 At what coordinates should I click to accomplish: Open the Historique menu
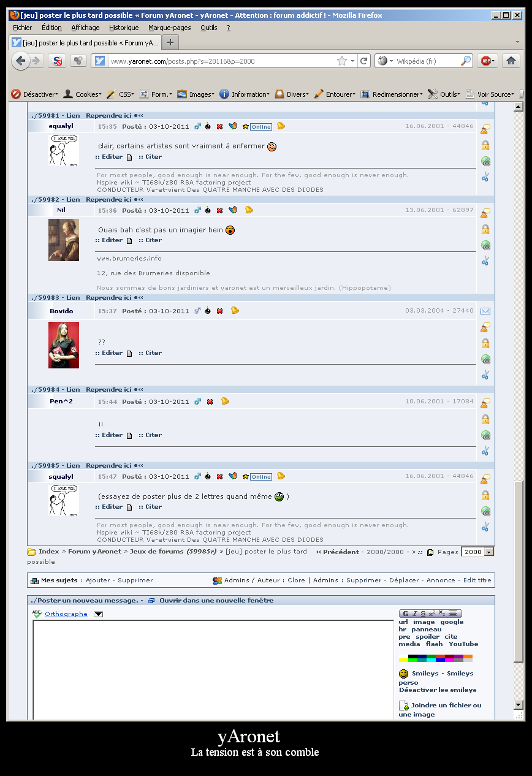pos(124,28)
